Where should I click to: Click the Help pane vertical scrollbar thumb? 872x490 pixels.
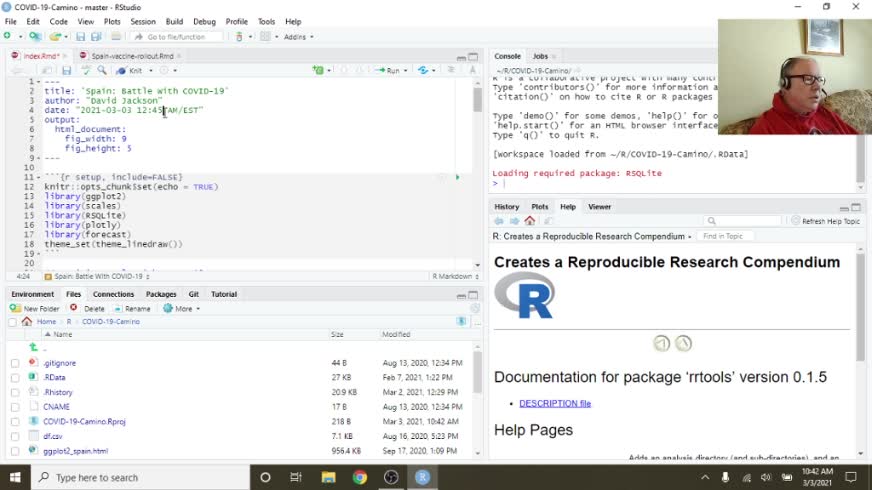pos(860,307)
